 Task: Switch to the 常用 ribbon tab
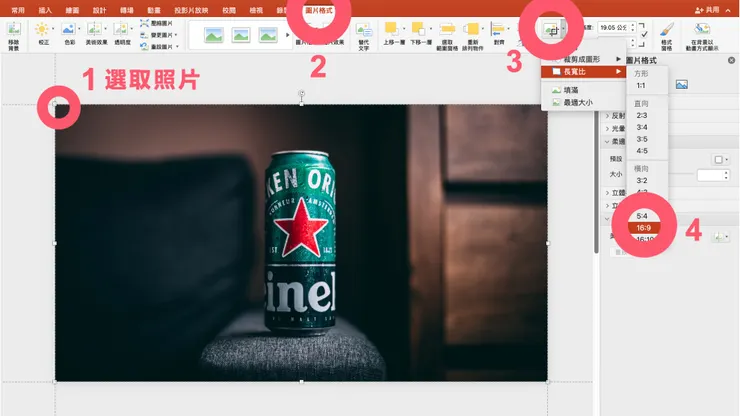pos(18,10)
